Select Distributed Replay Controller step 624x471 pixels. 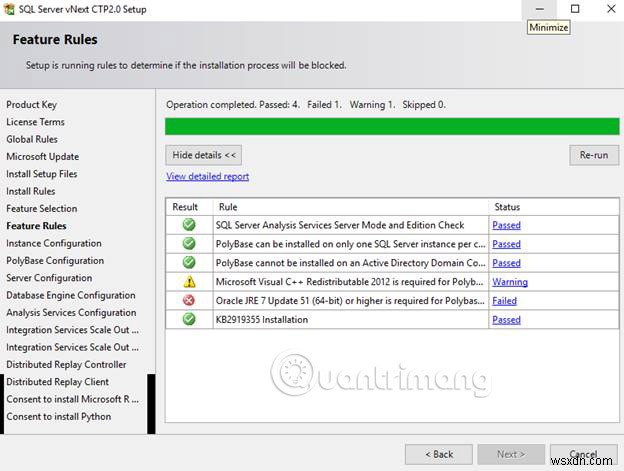(x=66, y=364)
